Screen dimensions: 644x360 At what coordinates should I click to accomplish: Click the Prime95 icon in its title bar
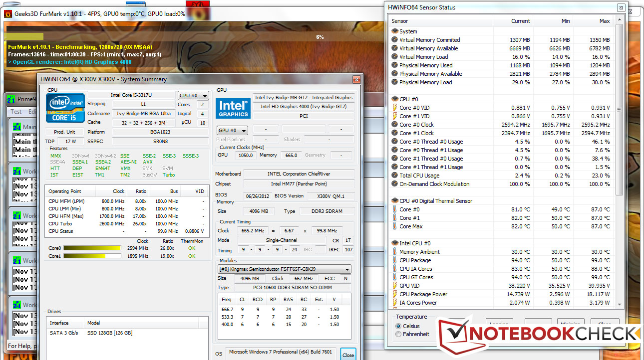tap(11, 99)
